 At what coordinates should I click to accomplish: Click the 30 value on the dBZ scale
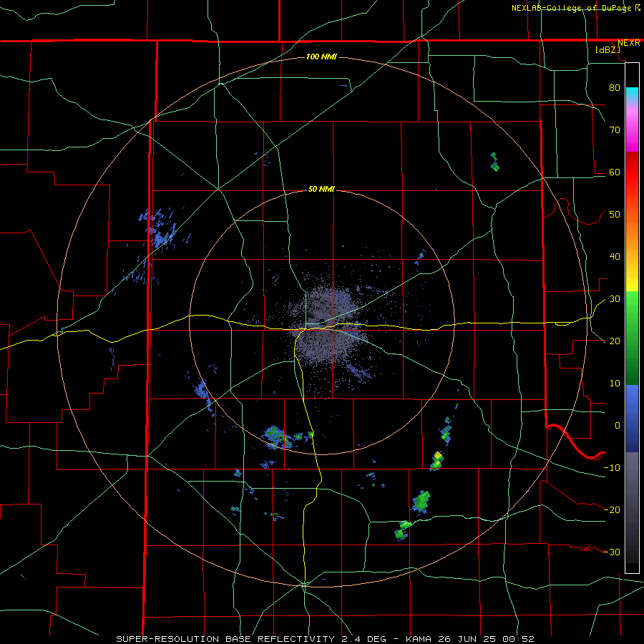click(615, 298)
